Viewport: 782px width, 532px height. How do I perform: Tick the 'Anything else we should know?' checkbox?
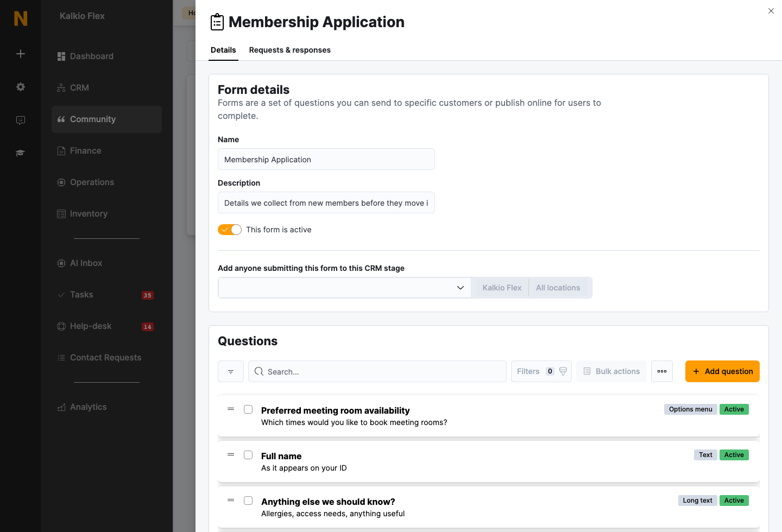(248, 501)
